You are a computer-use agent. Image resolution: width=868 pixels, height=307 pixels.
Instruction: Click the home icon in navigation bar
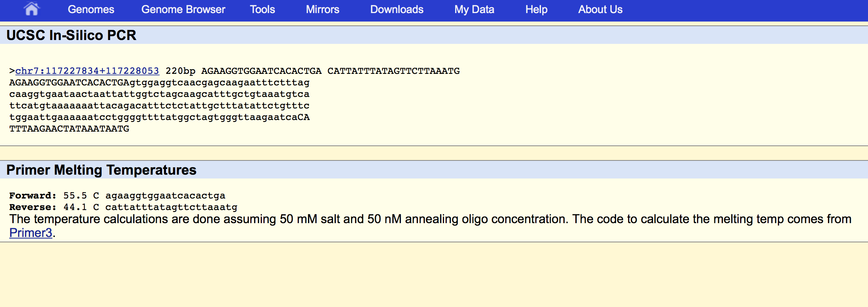tap(31, 9)
